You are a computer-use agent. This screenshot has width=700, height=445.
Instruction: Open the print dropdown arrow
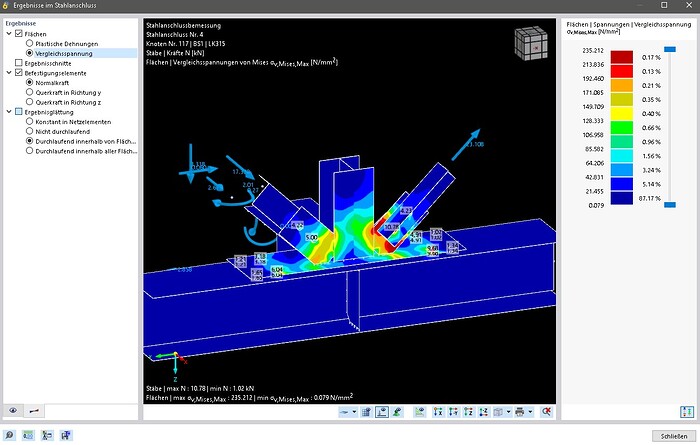click(x=530, y=412)
